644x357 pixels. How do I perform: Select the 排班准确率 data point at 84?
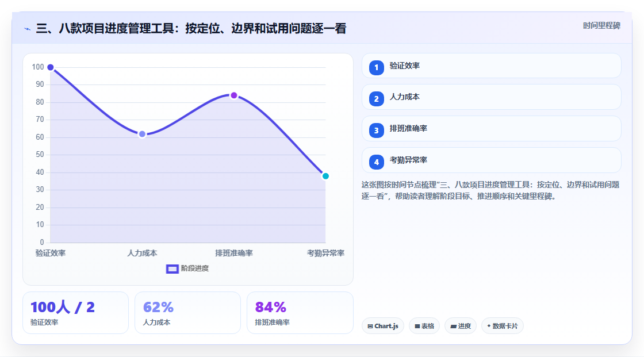tap(233, 95)
